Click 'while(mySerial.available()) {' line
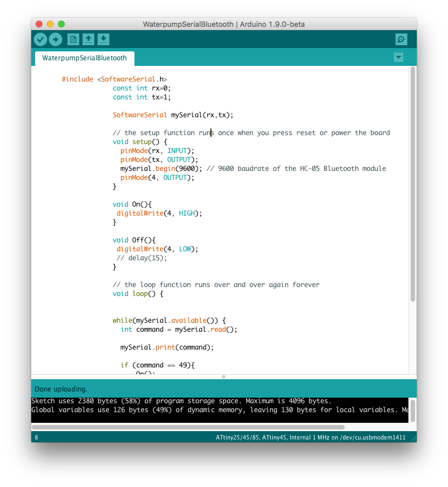This screenshot has width=448, height=487. point(170,321)
